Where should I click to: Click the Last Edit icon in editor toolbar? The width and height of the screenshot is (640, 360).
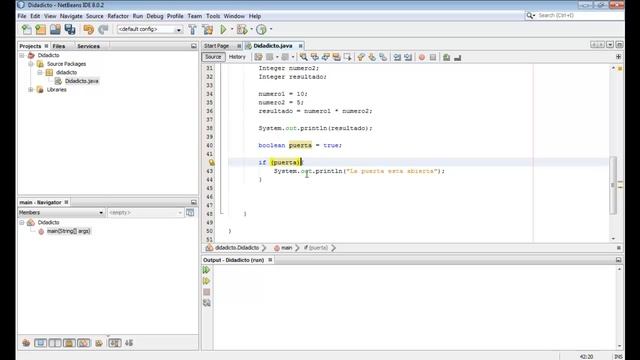pyautogui.click(x=258, y=57)
